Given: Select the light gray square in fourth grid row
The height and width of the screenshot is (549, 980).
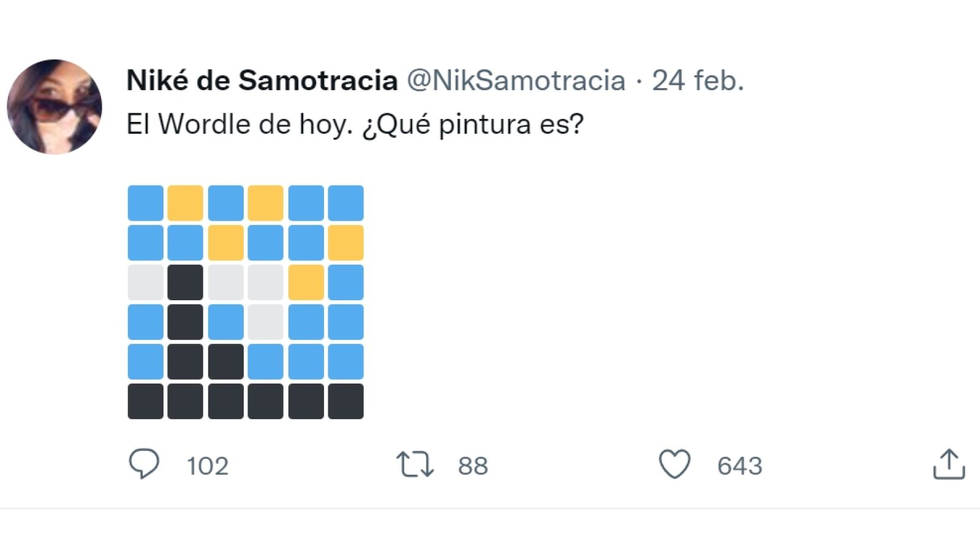Looking at the screenshot, I should click(x=266, y=322).
